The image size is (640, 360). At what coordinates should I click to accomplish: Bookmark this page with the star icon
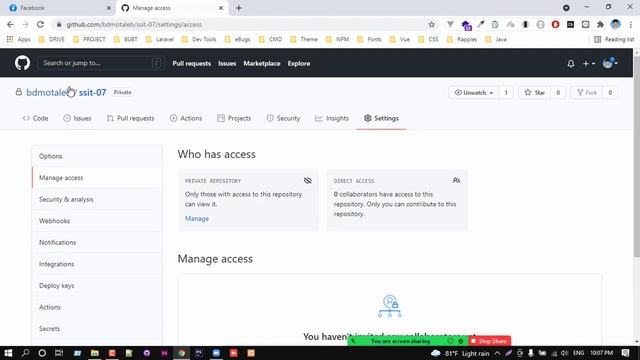point(431,24)
